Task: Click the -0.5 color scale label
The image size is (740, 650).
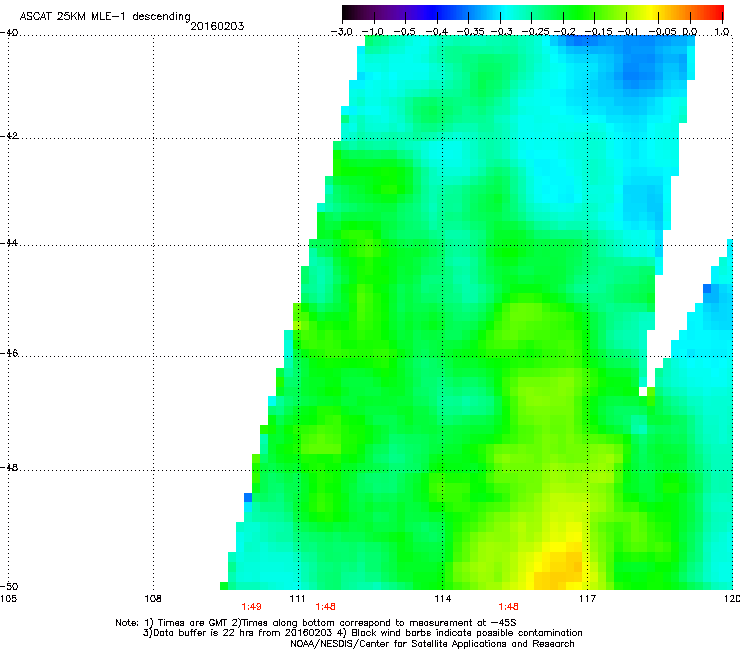Action: [x=404, y=32]
